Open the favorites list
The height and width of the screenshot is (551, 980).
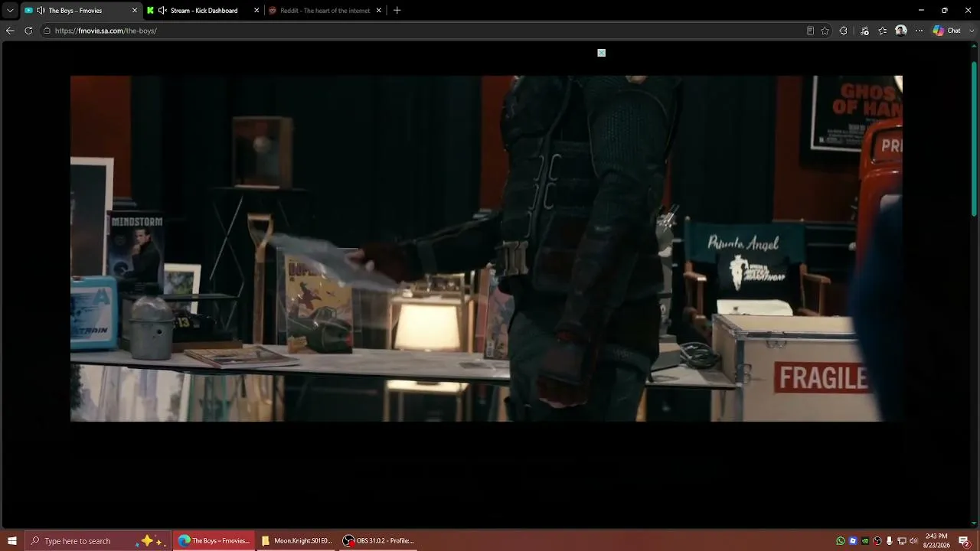pos(883,31)
